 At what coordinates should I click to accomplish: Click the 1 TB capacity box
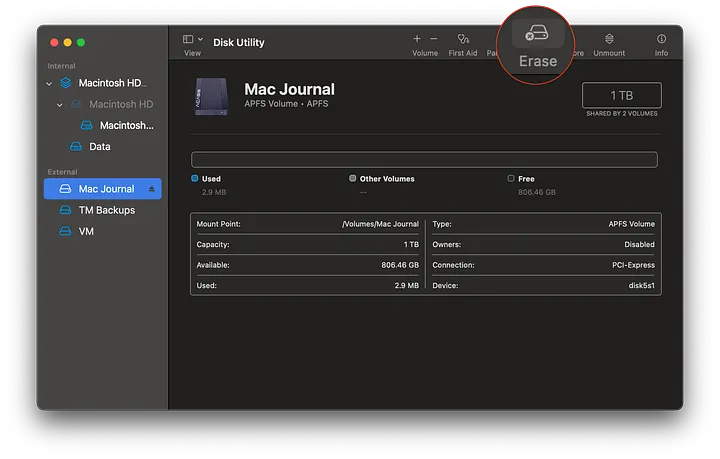click(622, 95)
